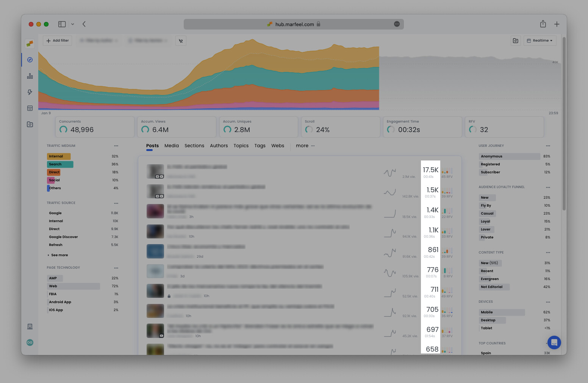
Task: Click the Add filter button
Action: point(57,40)
